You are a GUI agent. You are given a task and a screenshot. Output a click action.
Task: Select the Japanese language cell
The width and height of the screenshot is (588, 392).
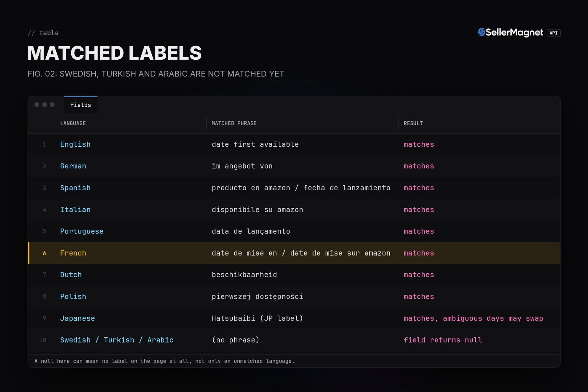(x=78, y=318)
